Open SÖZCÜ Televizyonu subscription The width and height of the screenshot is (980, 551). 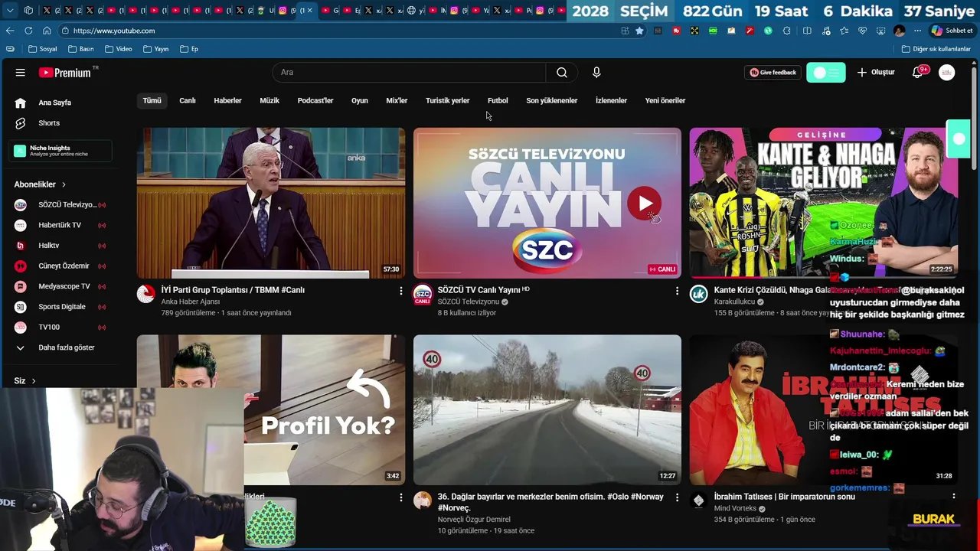tap(60, 205)
